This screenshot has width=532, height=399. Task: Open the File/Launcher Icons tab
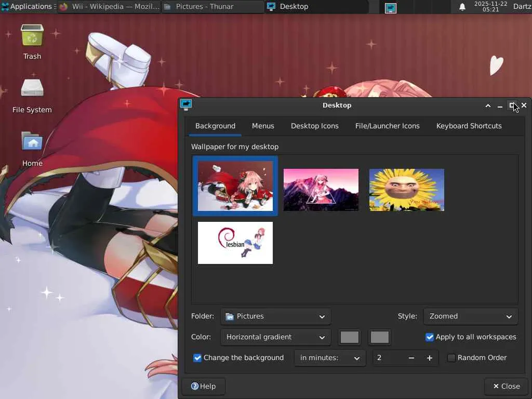point(387,126)
